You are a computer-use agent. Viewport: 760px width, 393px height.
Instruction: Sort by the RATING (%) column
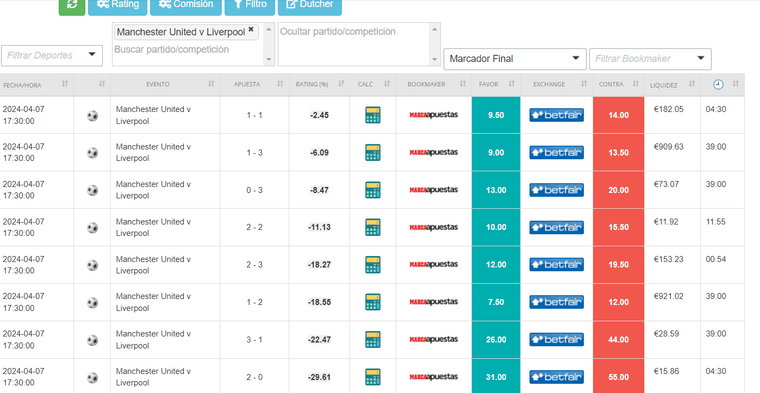pyautogui.click(x=319, y=84)
